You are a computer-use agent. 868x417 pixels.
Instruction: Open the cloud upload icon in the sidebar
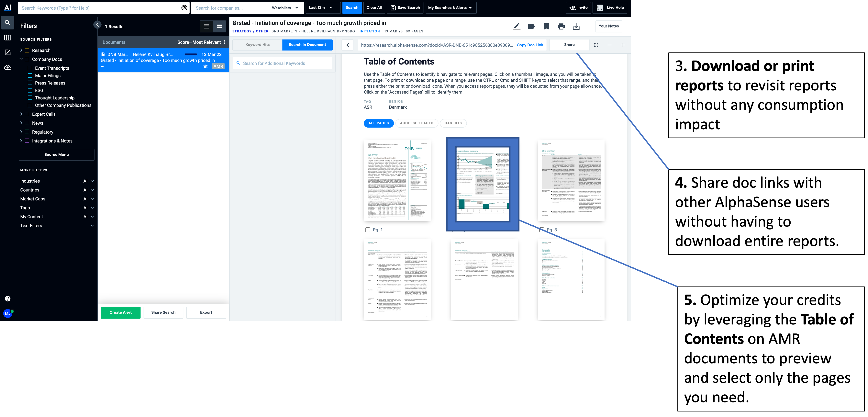(7, 67)
